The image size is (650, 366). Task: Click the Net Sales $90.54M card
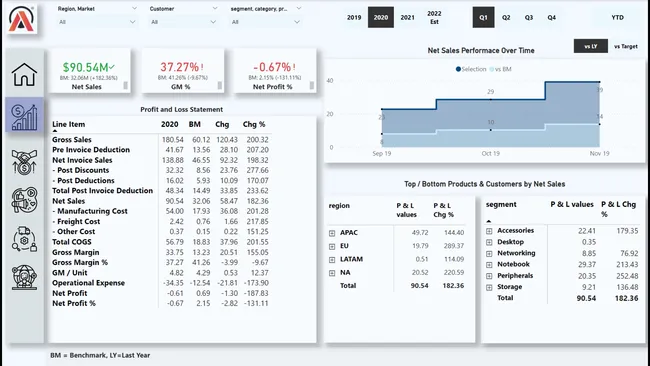(x=90, y=70)
